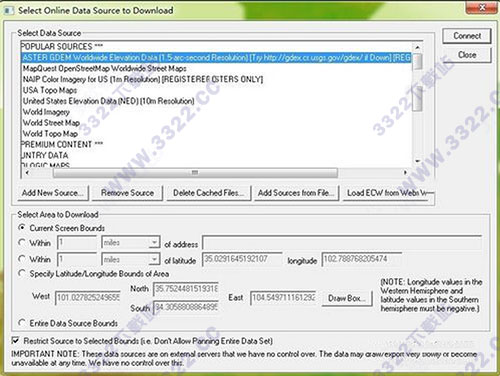The image size is (500, 376).
Task: Toggle Restrict Source to Selected Bounds checkbox
Action: click(15, 341)
